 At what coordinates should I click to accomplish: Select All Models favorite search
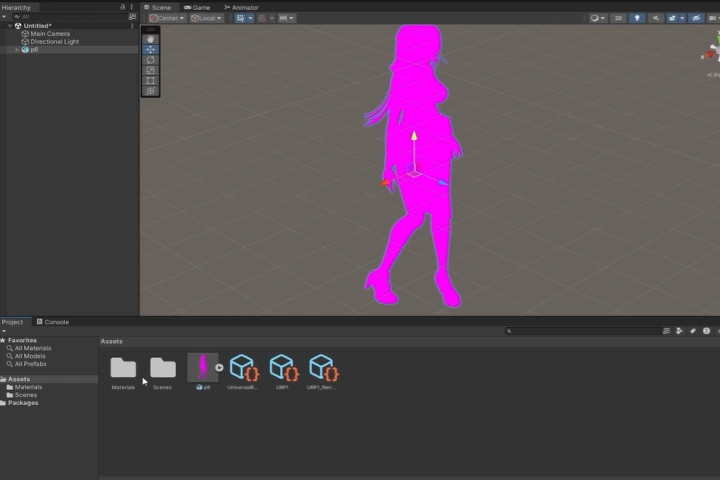pos(26,356)
